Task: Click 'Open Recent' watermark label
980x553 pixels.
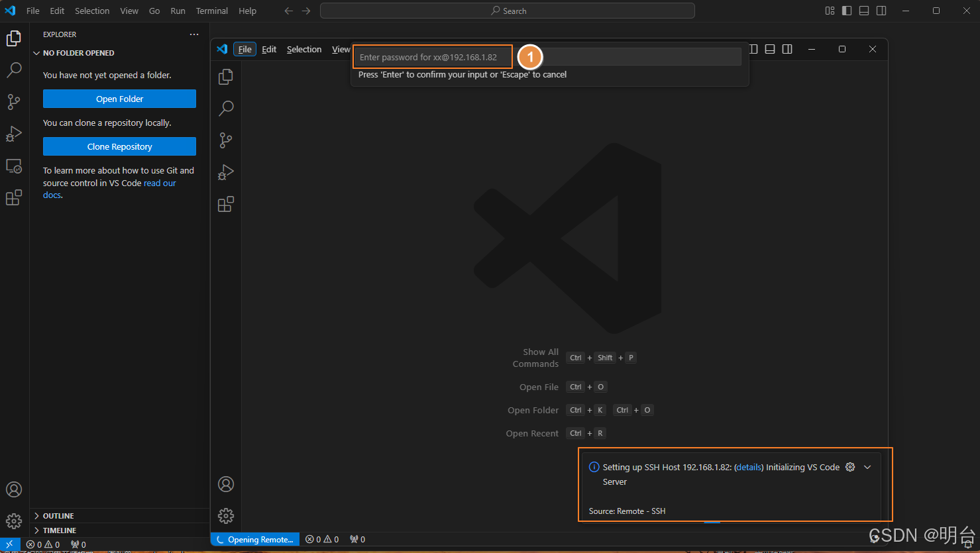Action: pyautogui.click(x=532, y=433)
